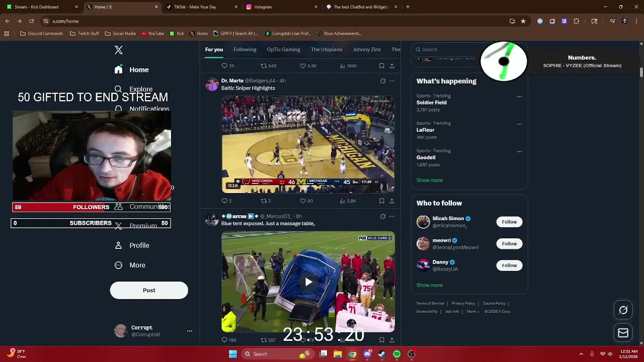The width and height of the screenshot is (644, 362).
Task: Repost the top post with 545 reposts
Action: click(263, 66)
